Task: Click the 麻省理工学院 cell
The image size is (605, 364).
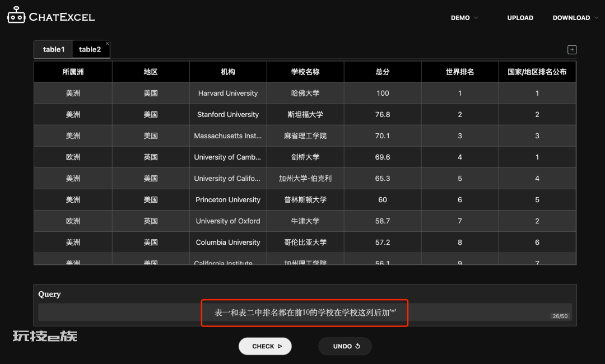Action: click(305, 136)
